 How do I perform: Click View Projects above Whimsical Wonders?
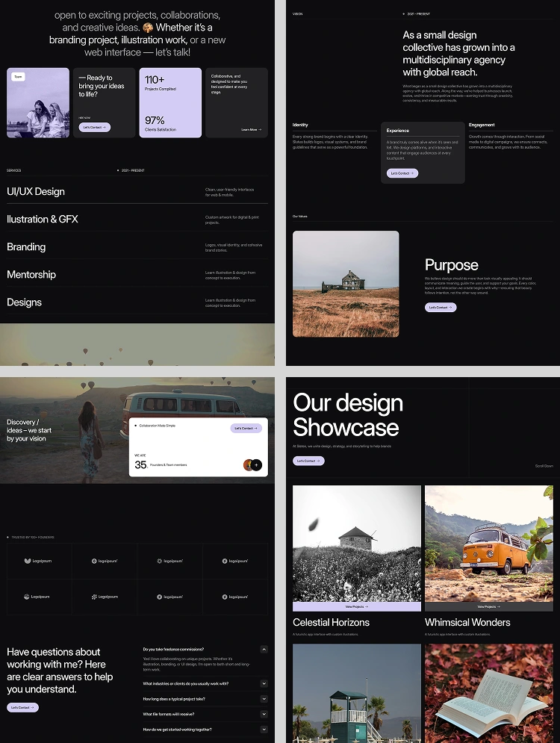(x=489, y=607)
